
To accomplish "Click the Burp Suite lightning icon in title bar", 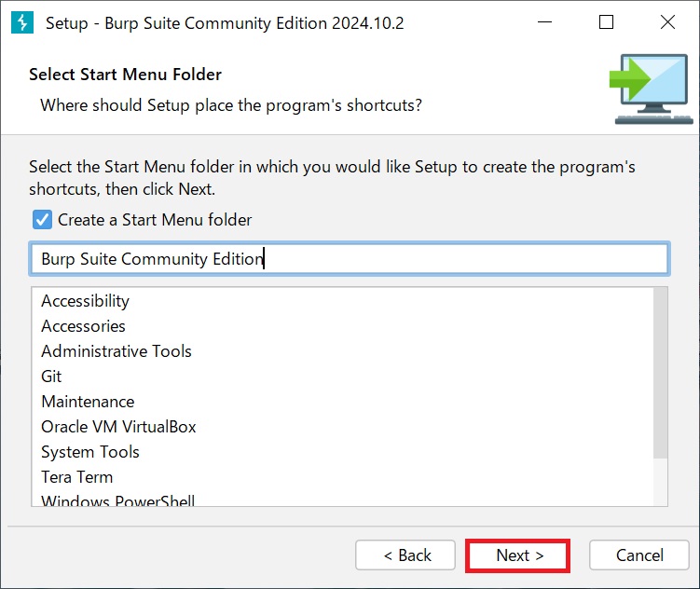I will 22,22.
